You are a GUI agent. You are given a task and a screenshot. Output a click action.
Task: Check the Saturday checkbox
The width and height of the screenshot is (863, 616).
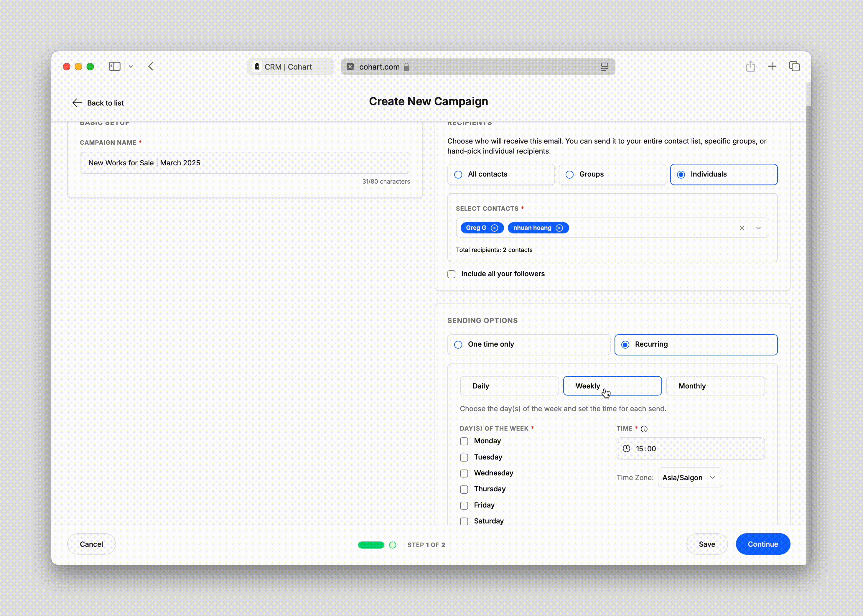464,521
